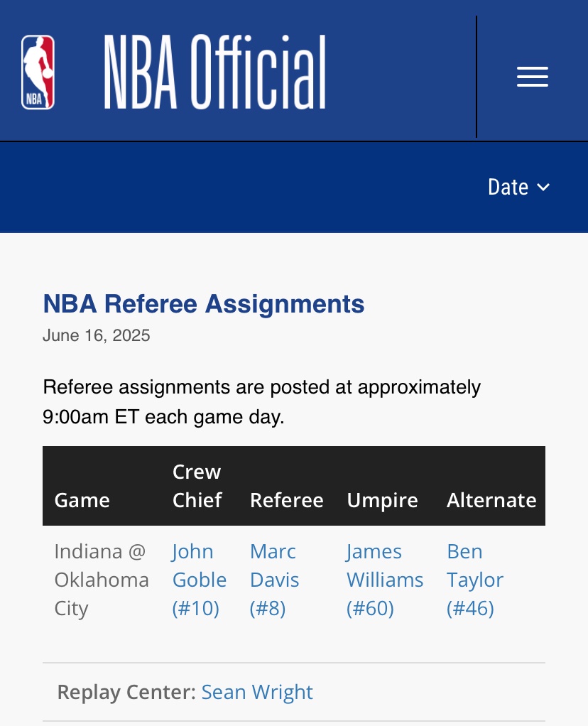The height and width of the screenshot is (726, 588).
Task: Select the Indiana @ Oklahoma City game cell
Action: [x=101, y=580]
